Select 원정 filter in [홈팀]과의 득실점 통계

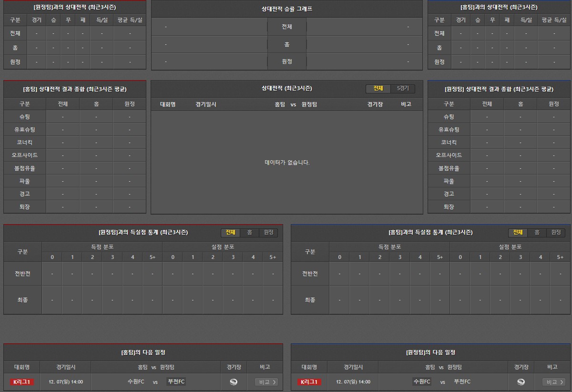556,232
